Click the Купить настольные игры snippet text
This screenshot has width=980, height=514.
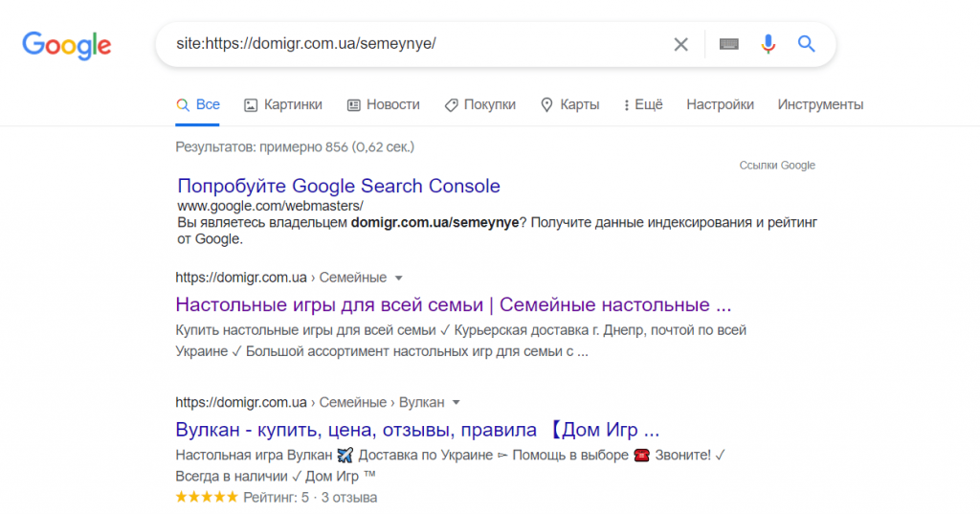(x=460, y=341)
